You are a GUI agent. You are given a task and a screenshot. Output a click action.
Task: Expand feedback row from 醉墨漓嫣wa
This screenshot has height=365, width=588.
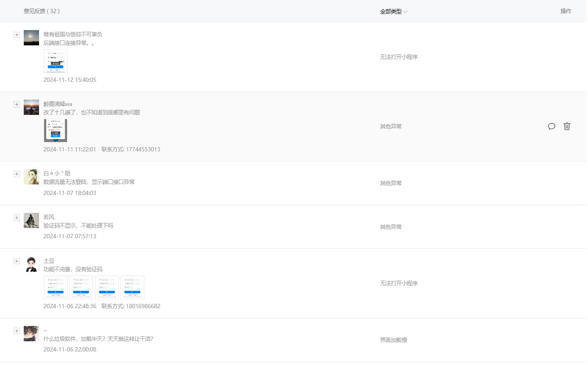(x=17, y=104)
